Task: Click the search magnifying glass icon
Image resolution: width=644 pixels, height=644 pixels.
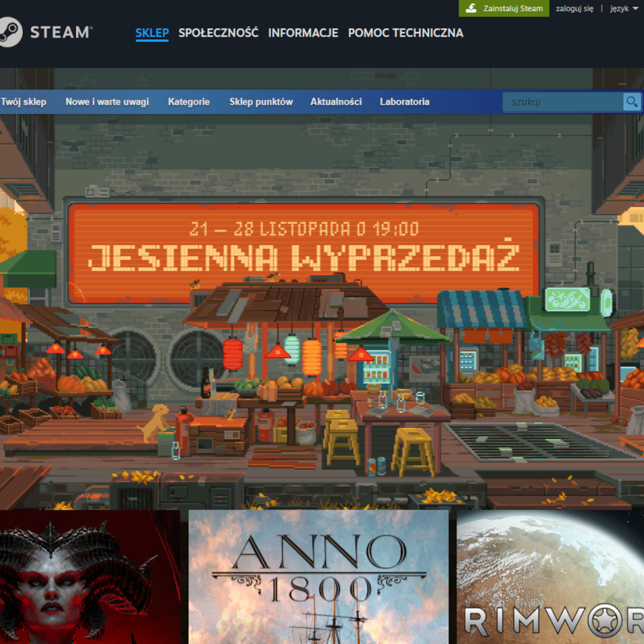Action: pyautogui.click(x=632, y=101)
